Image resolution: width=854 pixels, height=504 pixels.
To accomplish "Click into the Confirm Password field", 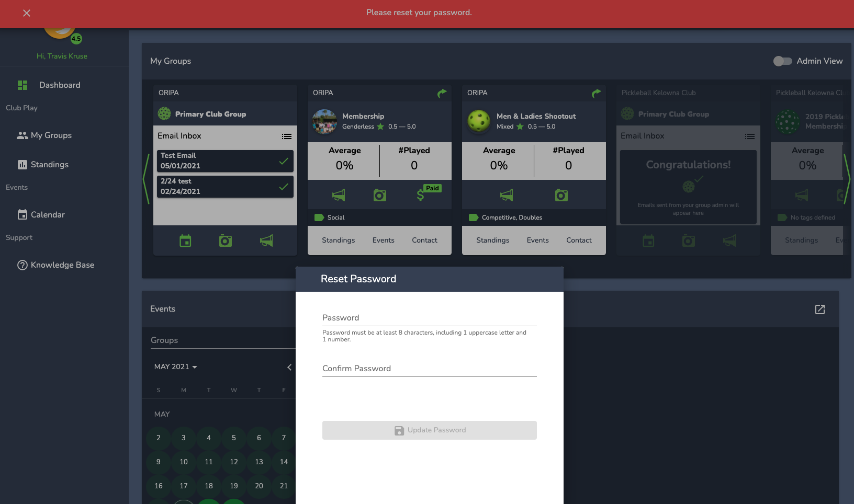I will point(429,369).
